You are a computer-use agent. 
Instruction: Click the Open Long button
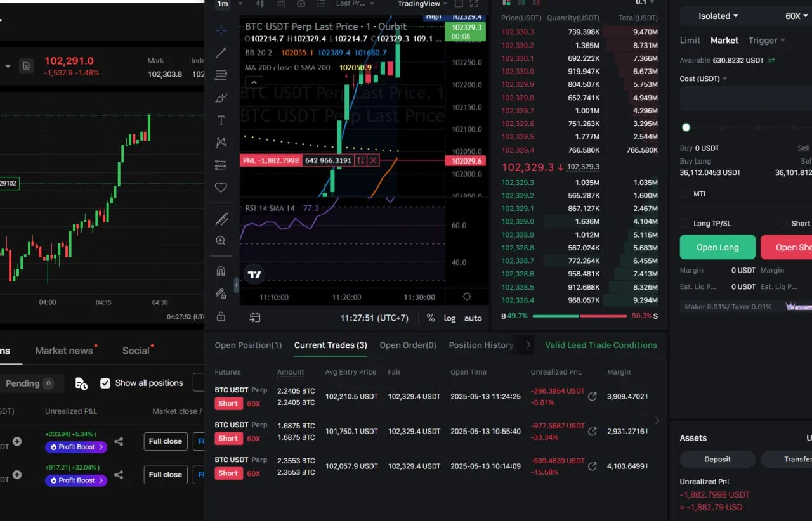[x=717, y=247]
